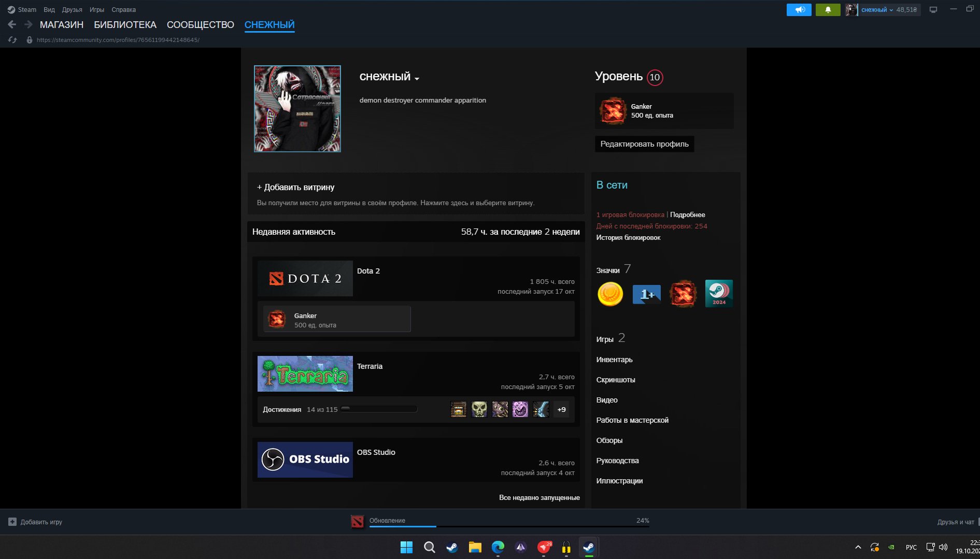Screen dimensions: 980x559
Task: Click the gold coin community badge
Action: coord(610,294)
